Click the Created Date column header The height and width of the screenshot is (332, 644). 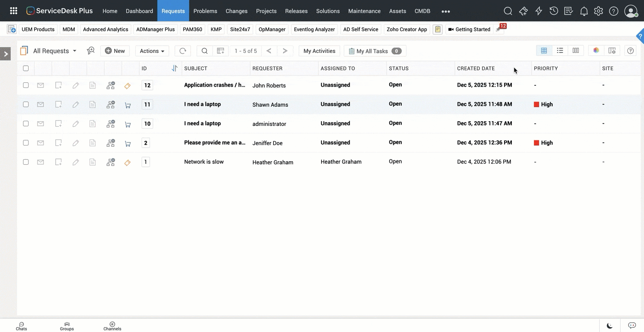point(476,68)
